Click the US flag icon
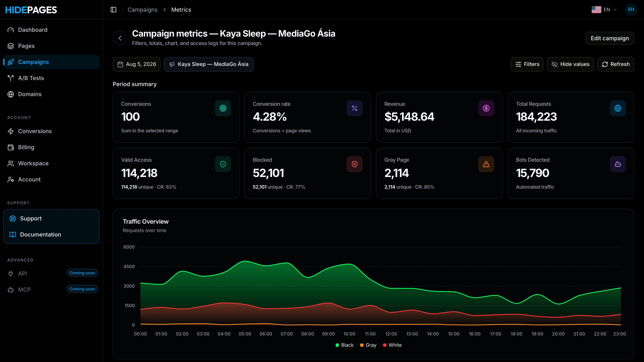Image resolution: width=644 pixels, height=362 pixels. point(596,9)
